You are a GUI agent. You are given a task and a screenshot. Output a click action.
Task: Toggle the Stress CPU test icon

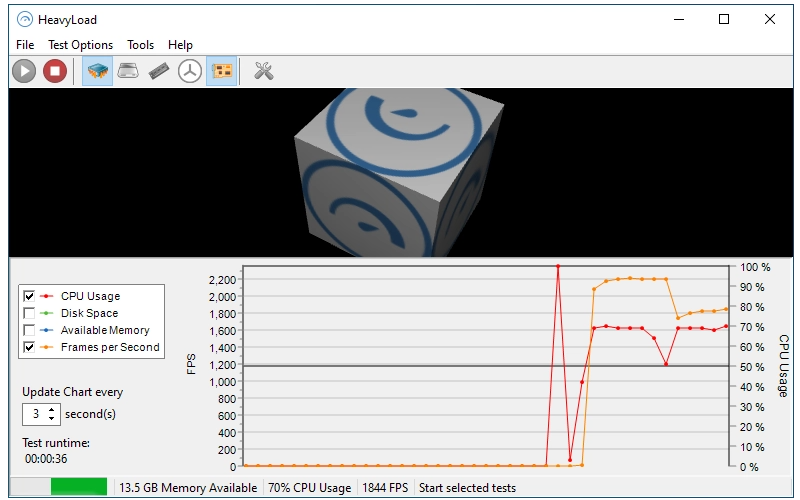coord(97,71)
